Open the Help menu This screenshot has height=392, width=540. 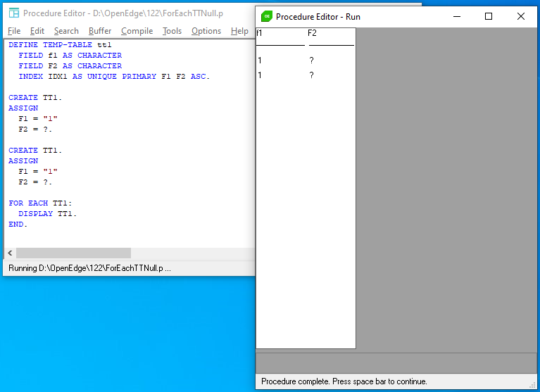(239, 31)
